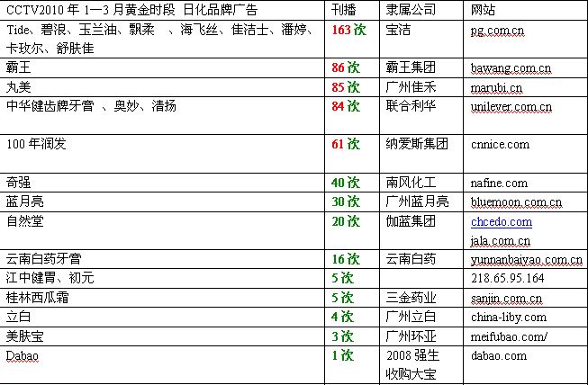Click the 霸王集团 company cell

coord(411,67)
